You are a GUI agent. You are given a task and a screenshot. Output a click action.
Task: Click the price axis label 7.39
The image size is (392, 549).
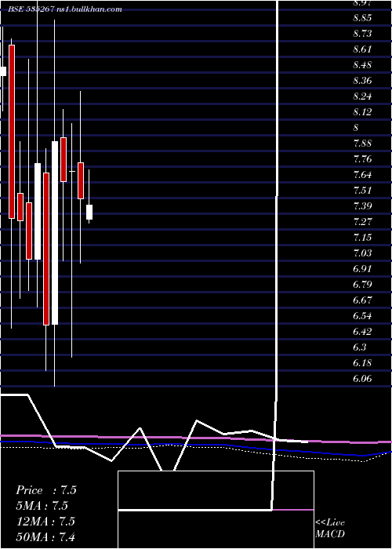click(362, 205)
